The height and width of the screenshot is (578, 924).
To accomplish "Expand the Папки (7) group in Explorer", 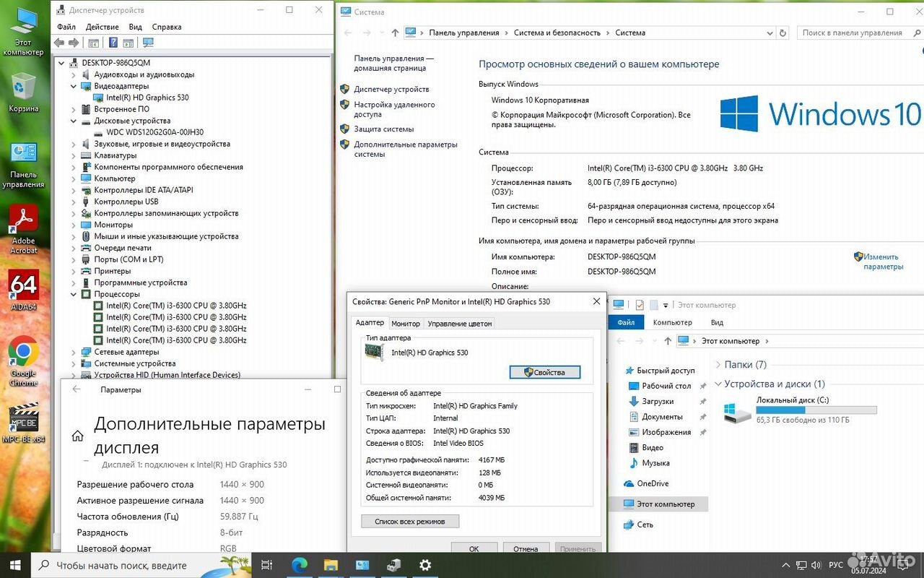I will 718,365.
